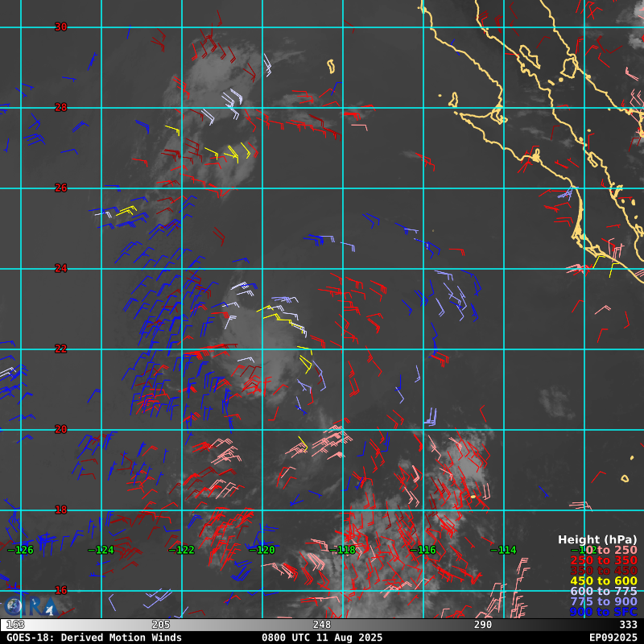The width and height of the screenshot is (644, 644).
Task: Click the 450 to 600 yellow legend entry
Action: pyautogui.click(x=603, y=581)
